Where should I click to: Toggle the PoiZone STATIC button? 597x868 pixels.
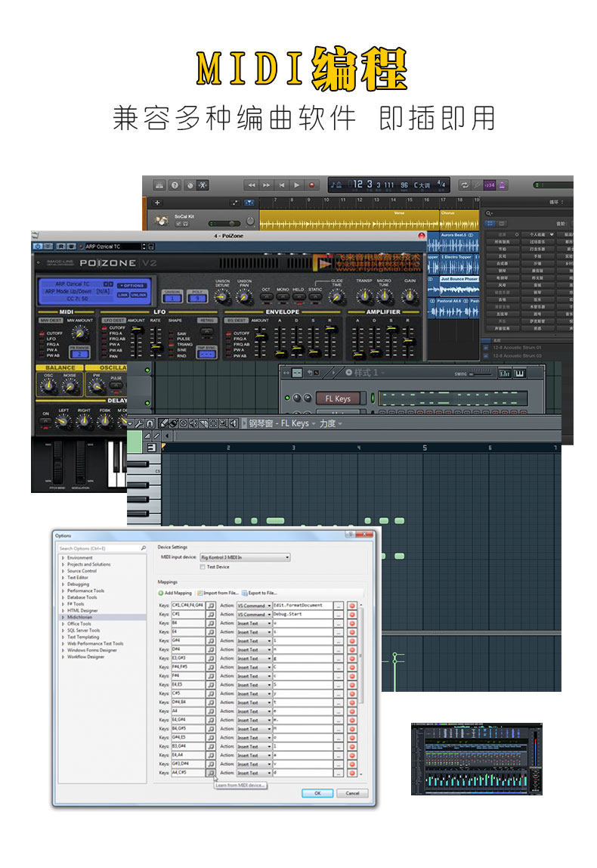315,296
